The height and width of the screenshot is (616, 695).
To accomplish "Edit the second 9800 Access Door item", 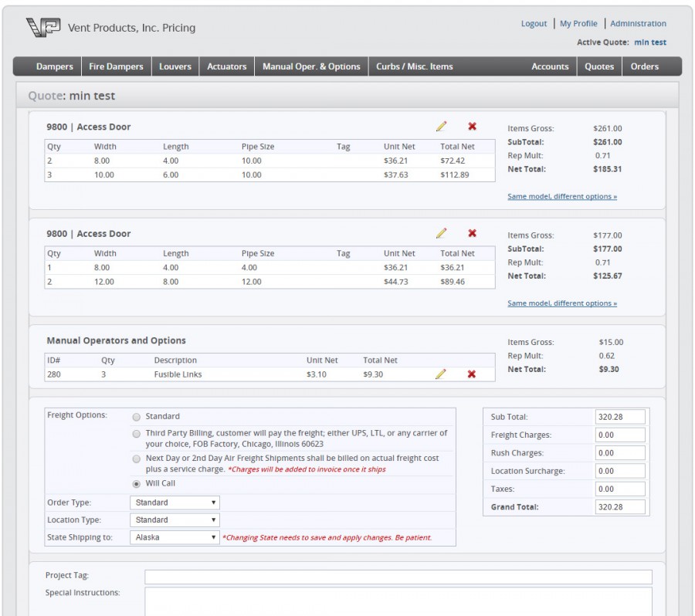I will 441,233.
